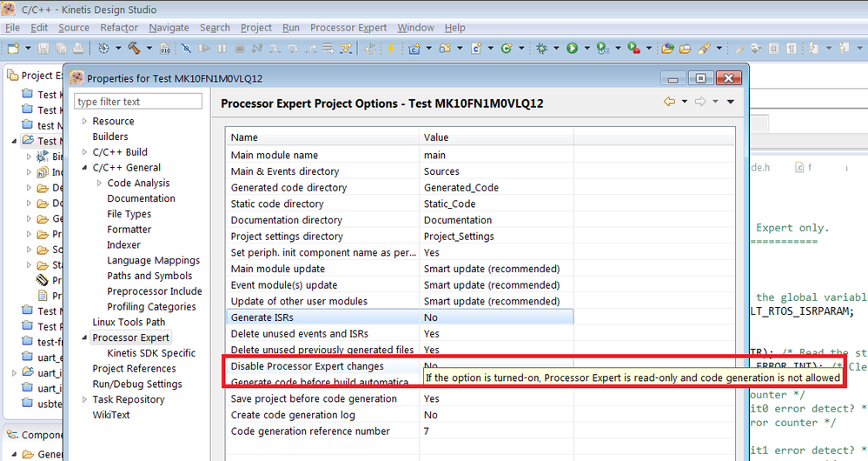This screenshot has height=461, width=868.
Task: Click the binary 010 file toolbar icon
Action: pyautogui.click(x=165, y=49)
